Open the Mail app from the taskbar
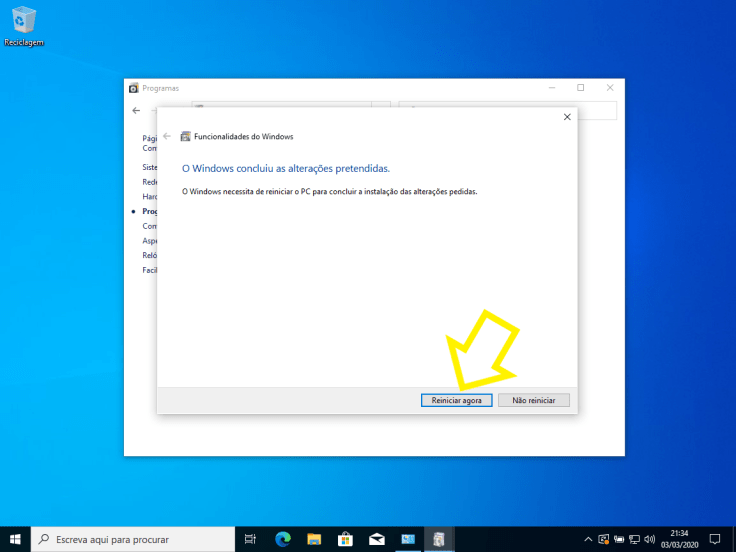The height and width of the screenshot is (552, 736). [x=376, y=539]
